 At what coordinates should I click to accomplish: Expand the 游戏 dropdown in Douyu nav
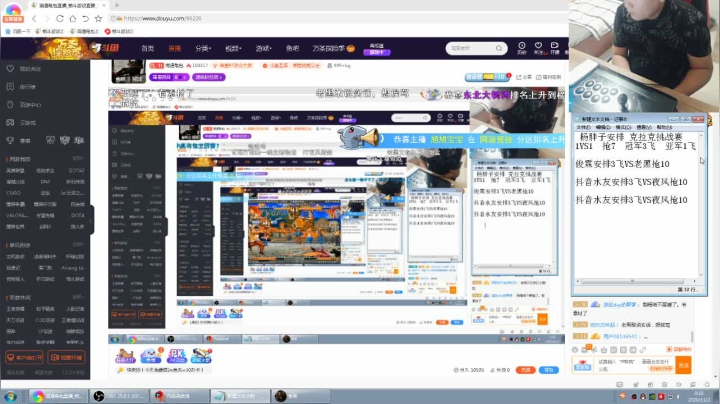click(263, 48)
